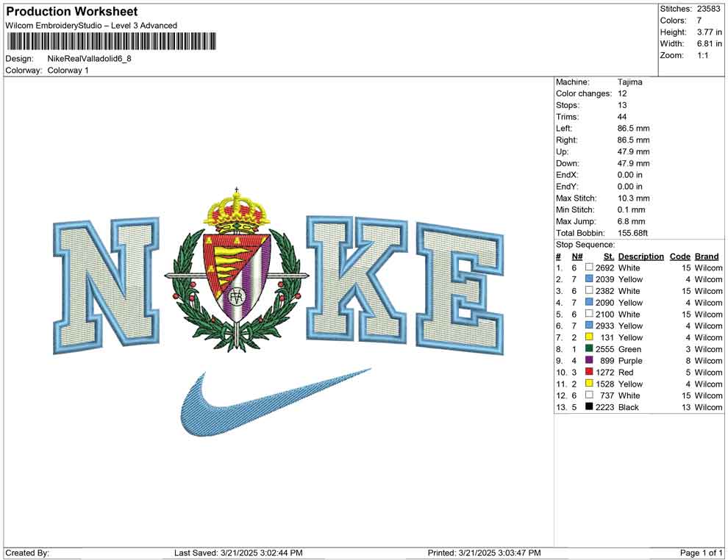This screenshot has width=728, height=560.
Task: Click the Total Bobbin value 155.68ft
Action: tap(632, 233)
